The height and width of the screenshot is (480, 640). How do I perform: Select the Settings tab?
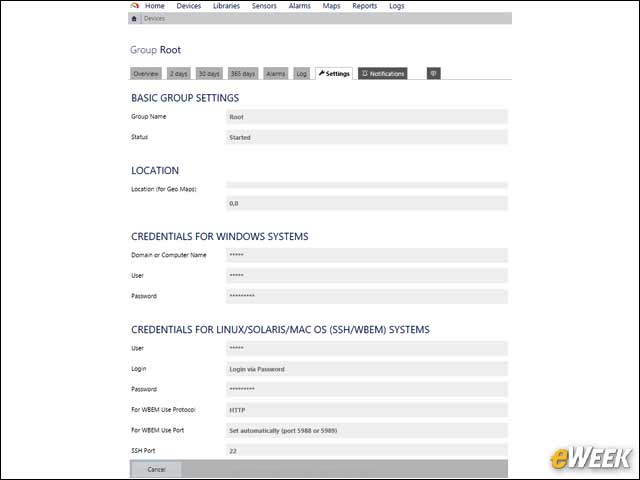[334, 73]
